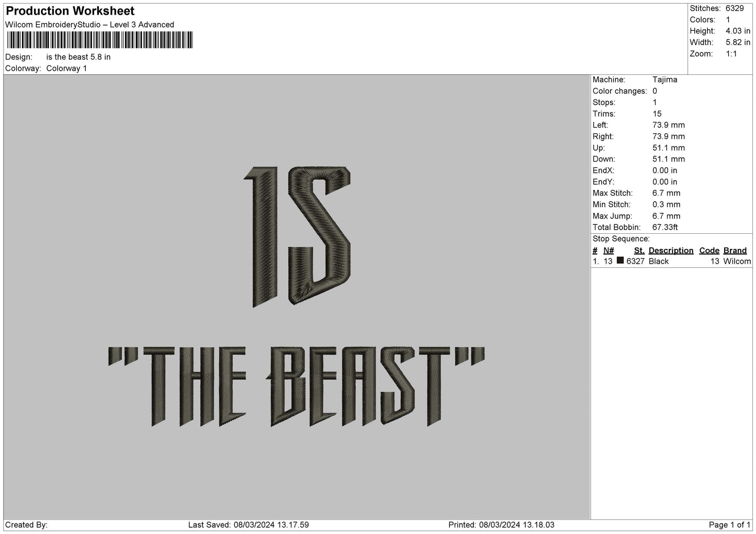This screenshot has height=534, width=756.
Task: Click the Max Stitch value "6.7 mm"
Action: point(667,193)
